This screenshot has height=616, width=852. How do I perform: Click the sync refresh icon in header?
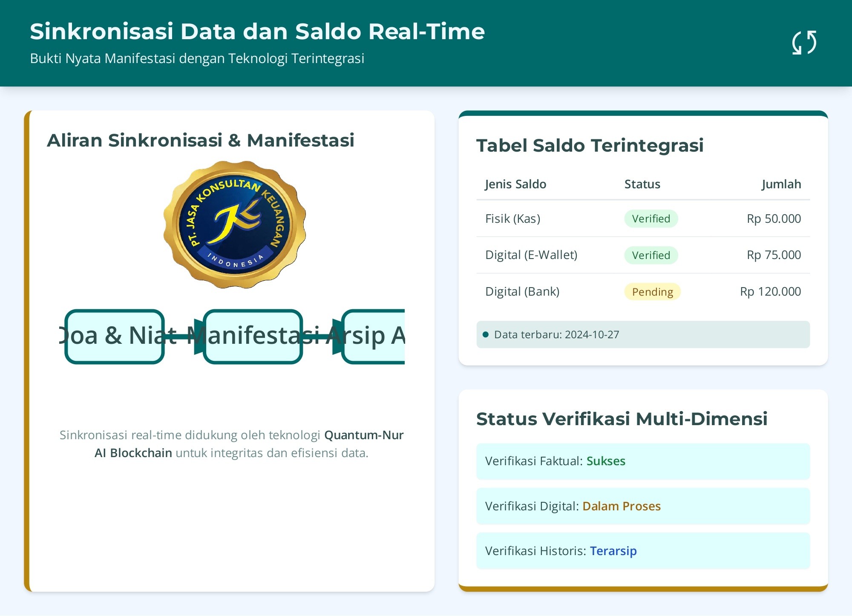tap(804, 43)
